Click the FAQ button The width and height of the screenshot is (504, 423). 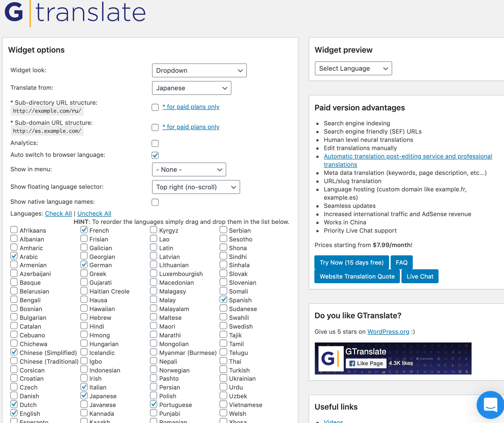402,263
